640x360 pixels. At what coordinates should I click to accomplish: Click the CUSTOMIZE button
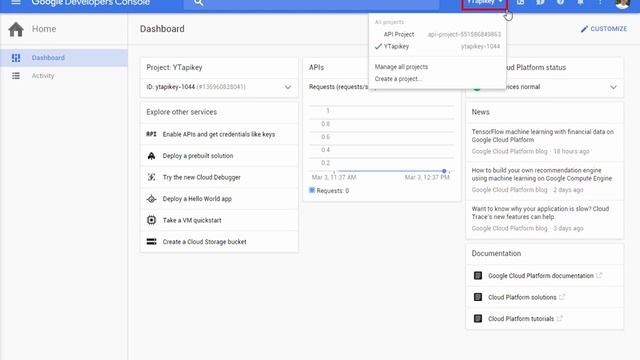604,29
